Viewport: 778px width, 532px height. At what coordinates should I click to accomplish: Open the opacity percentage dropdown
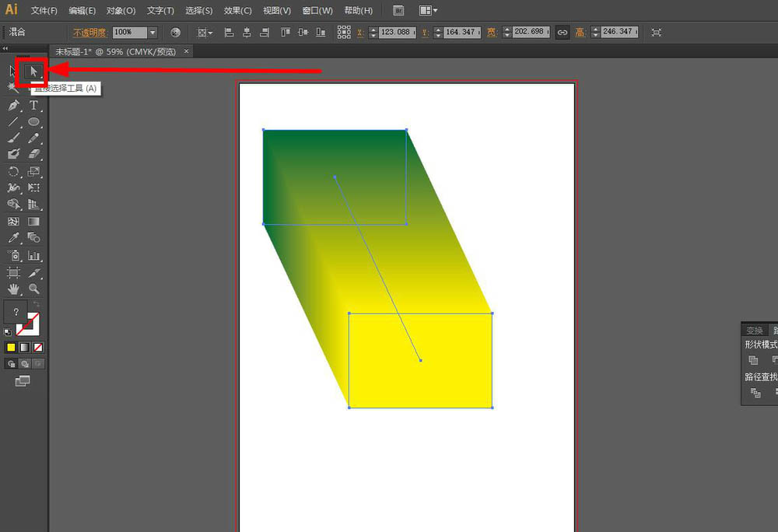point(152,32)
